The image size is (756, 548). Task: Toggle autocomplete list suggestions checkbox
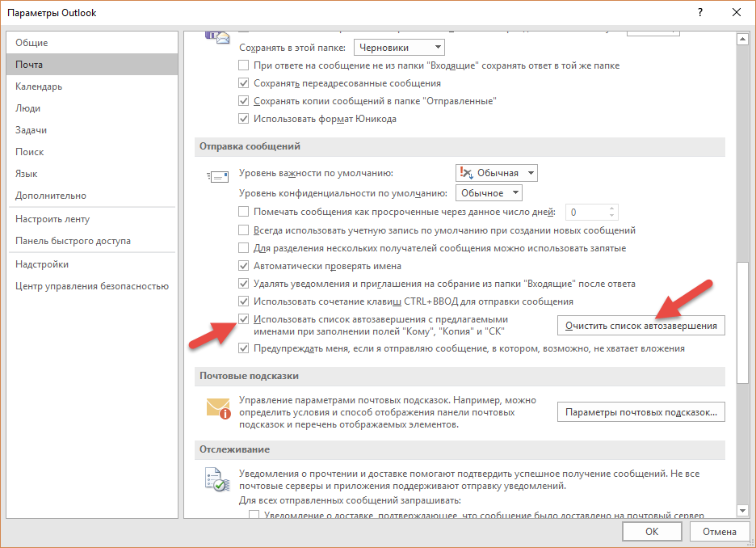coord(243,319)
